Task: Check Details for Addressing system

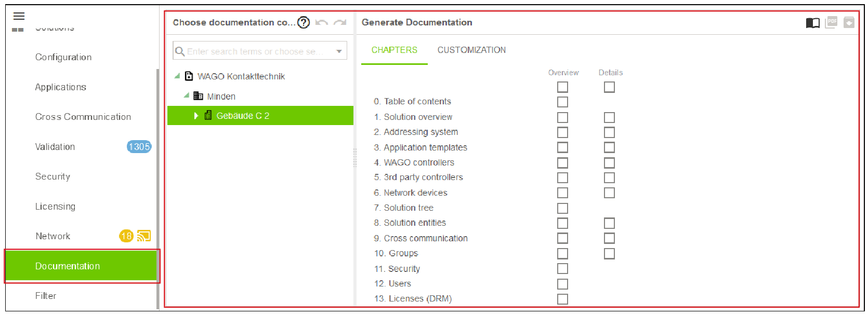Action: tap(609, 132)
